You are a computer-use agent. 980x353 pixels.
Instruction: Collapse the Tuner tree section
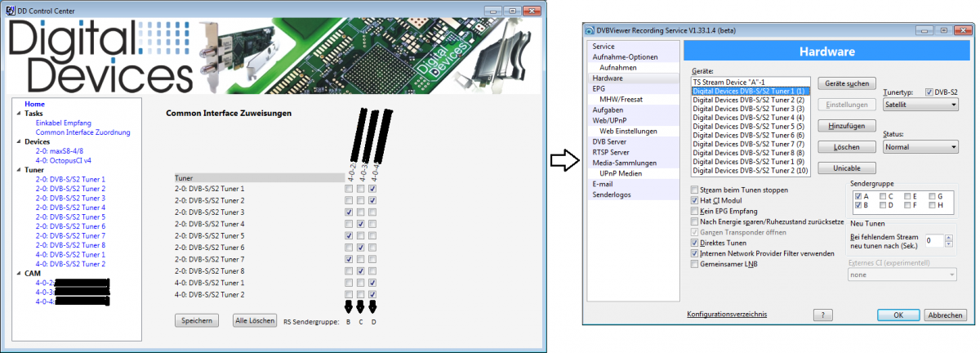pos(18,170)
